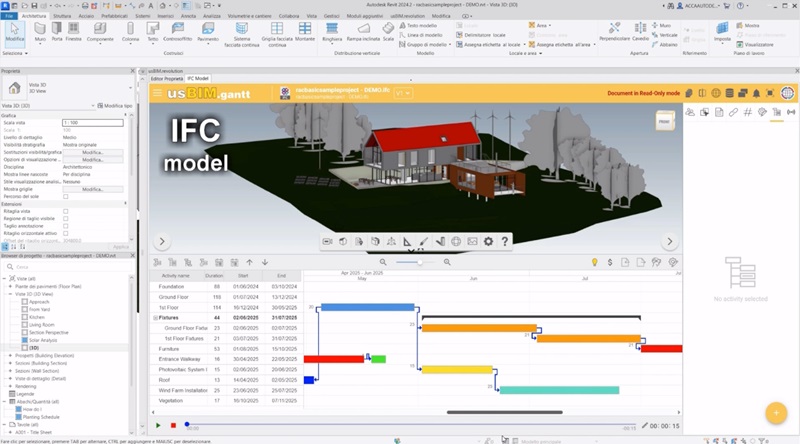Play the Gantt simulation
Screen dimensions: 800x444
[158, 425]
